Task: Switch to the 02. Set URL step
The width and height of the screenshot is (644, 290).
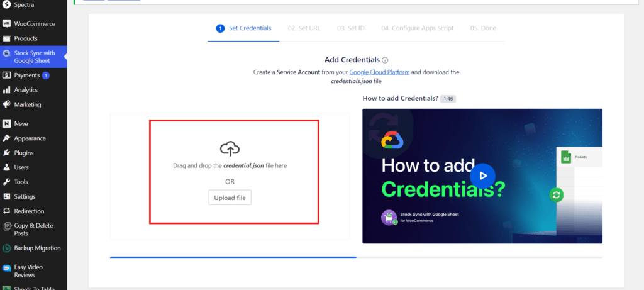Action: pos(304,28)
